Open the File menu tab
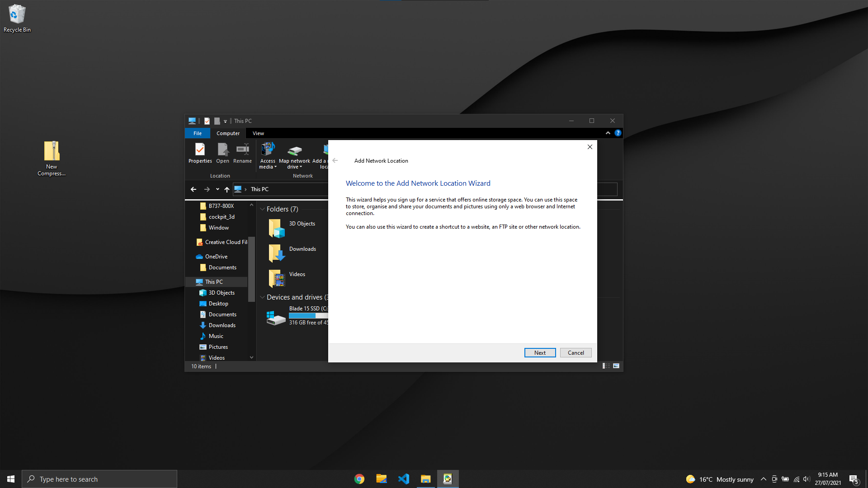This screenshot has width=868, height=488. 198,133
